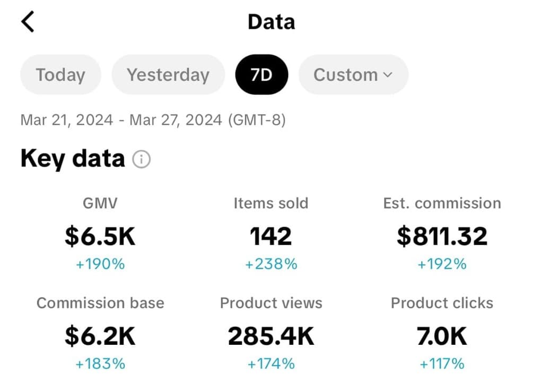Tap the Commission base value $6.2K
Image resolution: width=543 pixels, height=392 pixels.
click(x=100, y=336)
